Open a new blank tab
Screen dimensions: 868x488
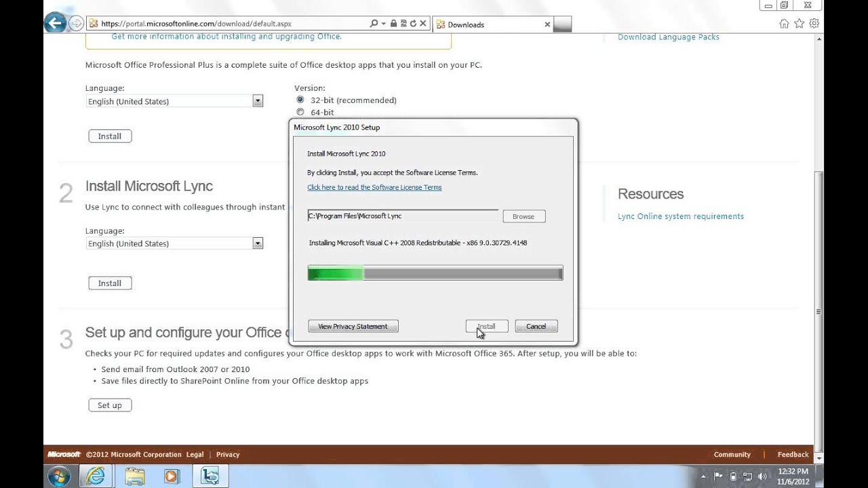(x=563, y=24)
